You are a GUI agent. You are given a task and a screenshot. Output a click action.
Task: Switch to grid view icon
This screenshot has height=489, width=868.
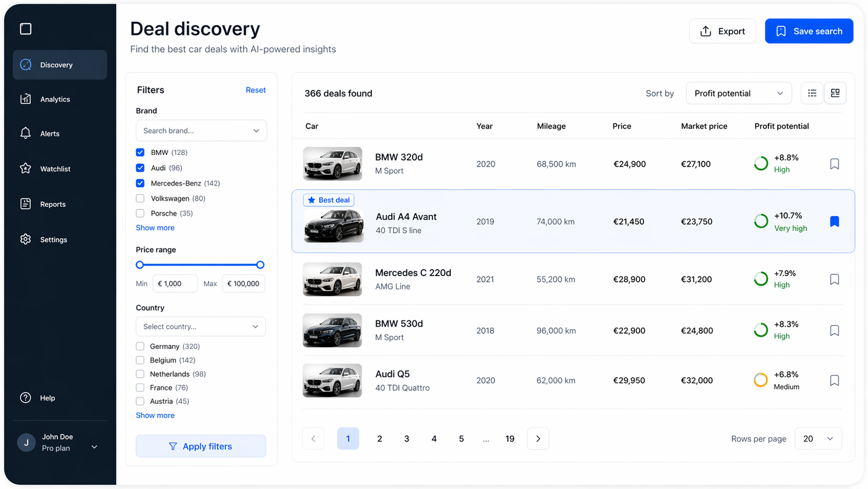coord(835,93)
